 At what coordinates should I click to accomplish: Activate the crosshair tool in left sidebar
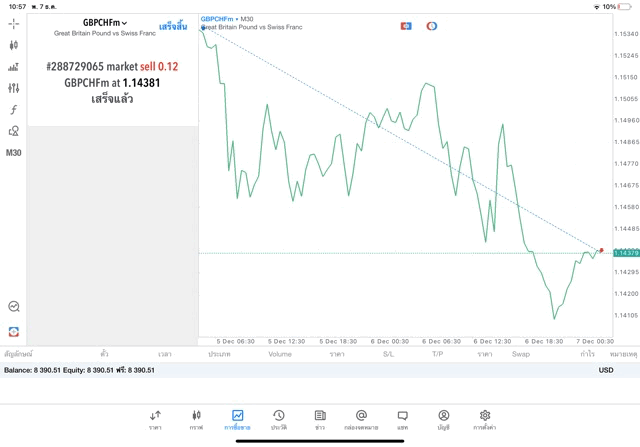click(x=13, y=24)
